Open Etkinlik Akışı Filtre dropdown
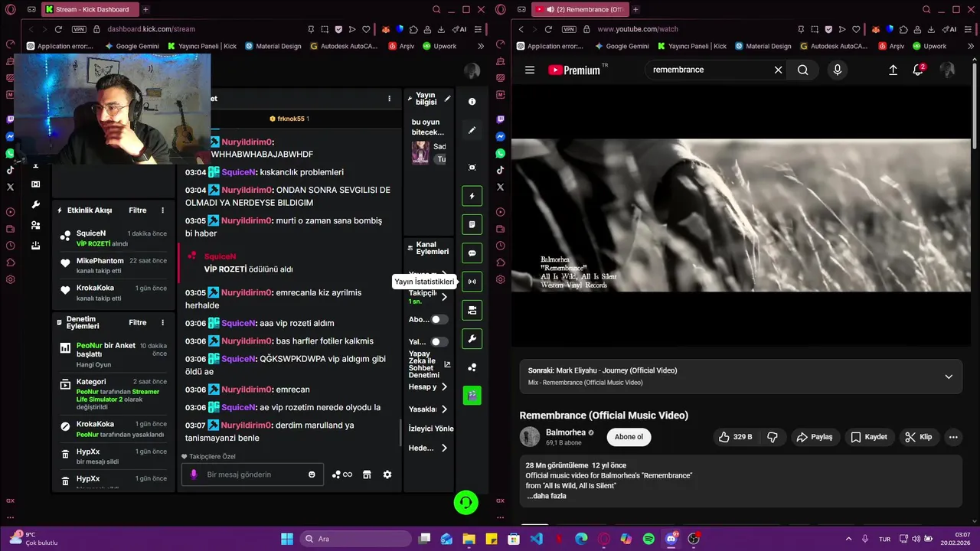The image size is (980, 551). 138,210
